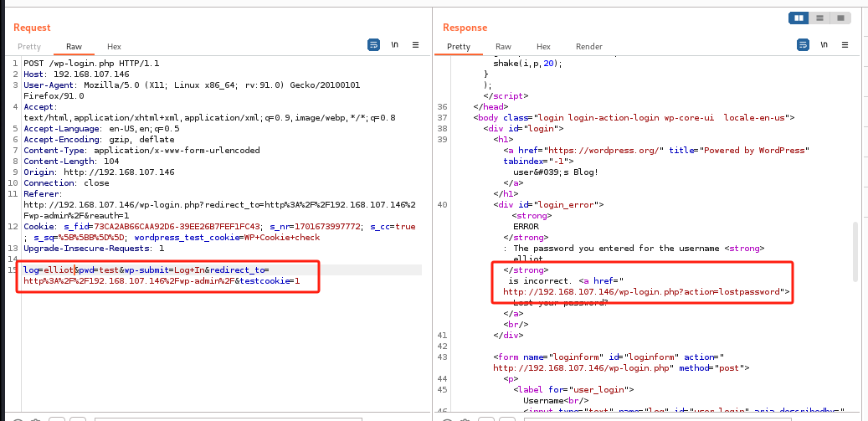Toggle the \n non-printable characters button in Response
Screen dimensions: 868x421
click(824, 45)
